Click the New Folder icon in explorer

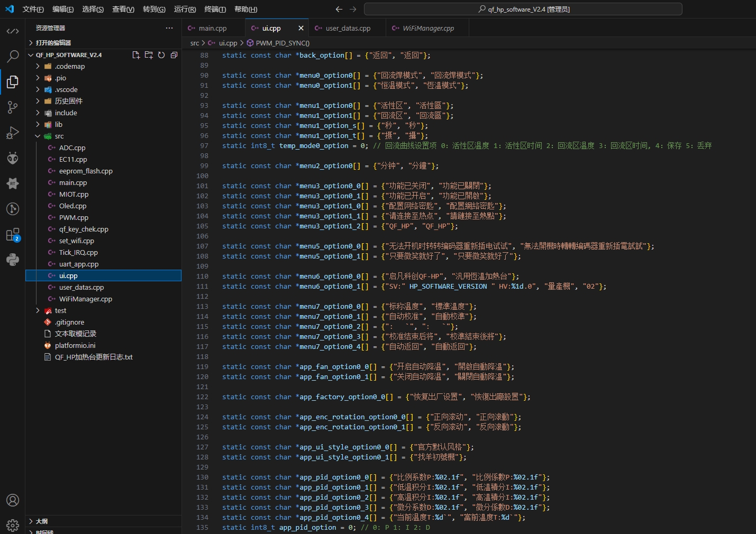coord(149,55)
